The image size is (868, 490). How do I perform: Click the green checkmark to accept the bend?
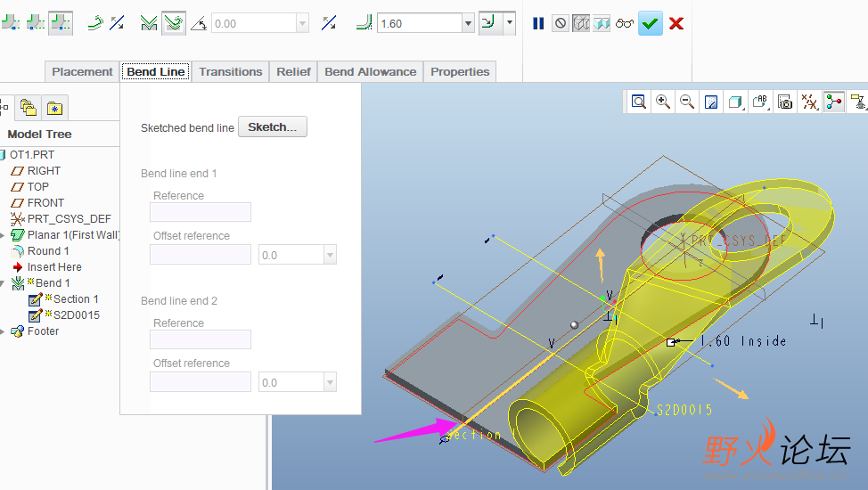tap(651, 24)
